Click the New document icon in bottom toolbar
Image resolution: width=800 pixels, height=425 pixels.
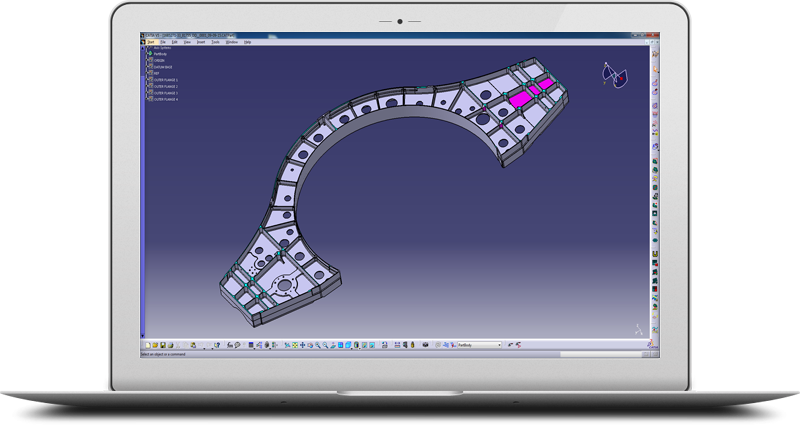[148, 345]
